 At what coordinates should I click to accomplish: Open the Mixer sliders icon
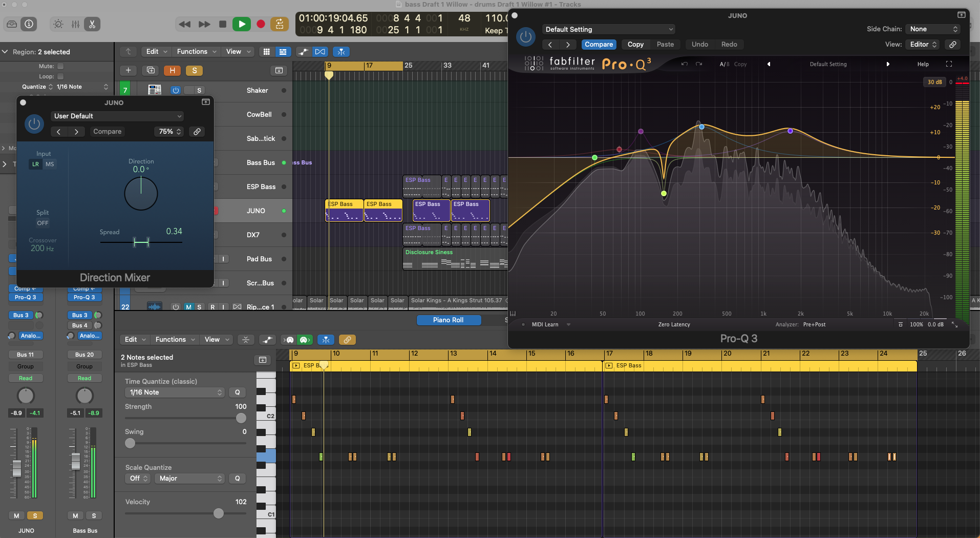click(75, 24)
